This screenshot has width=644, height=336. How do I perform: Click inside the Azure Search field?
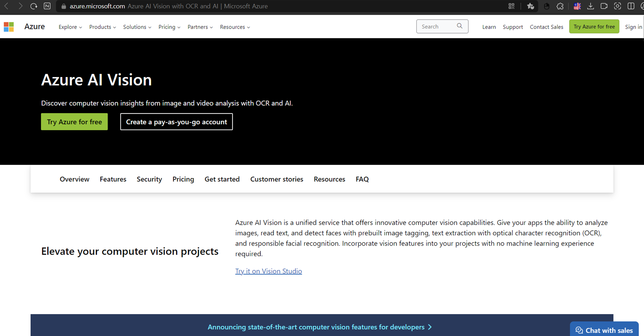point(436,26)
